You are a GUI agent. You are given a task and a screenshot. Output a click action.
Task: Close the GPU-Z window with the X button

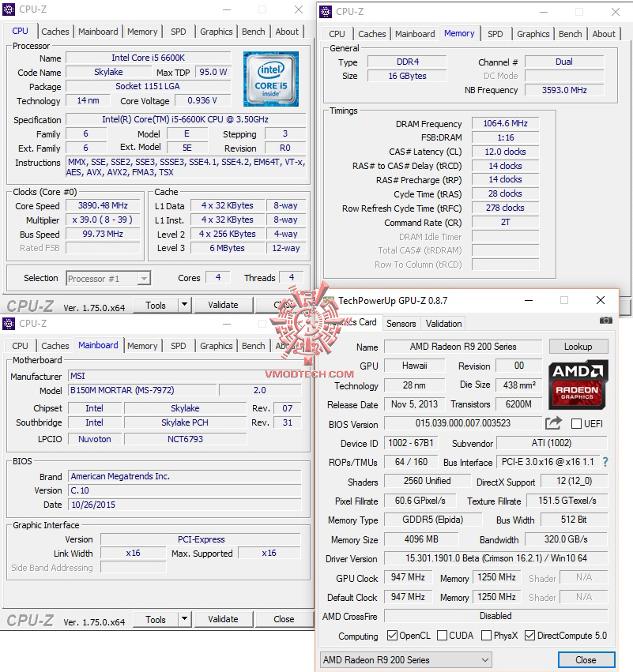pos(601,300)
